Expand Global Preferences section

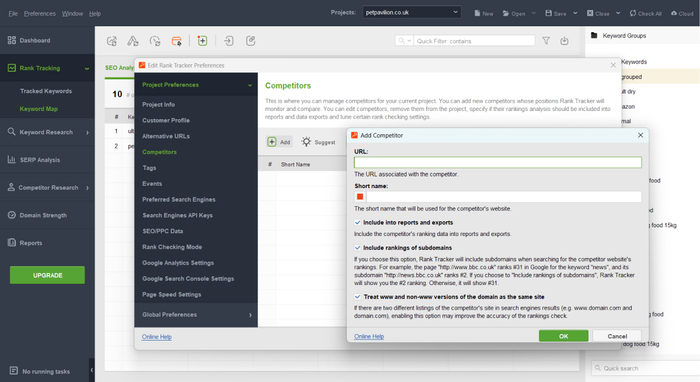pos(196,315)
